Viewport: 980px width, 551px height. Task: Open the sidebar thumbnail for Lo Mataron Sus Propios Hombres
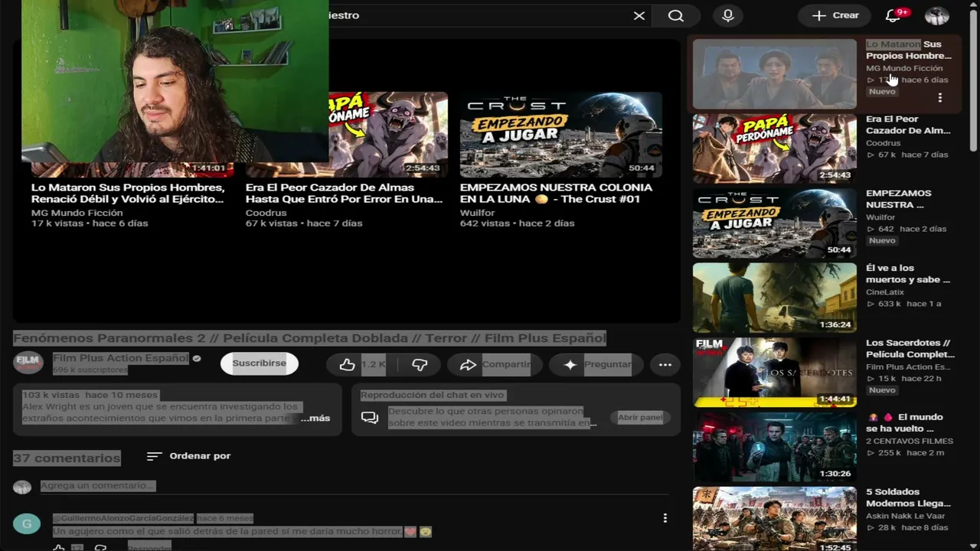pos(775,74)
